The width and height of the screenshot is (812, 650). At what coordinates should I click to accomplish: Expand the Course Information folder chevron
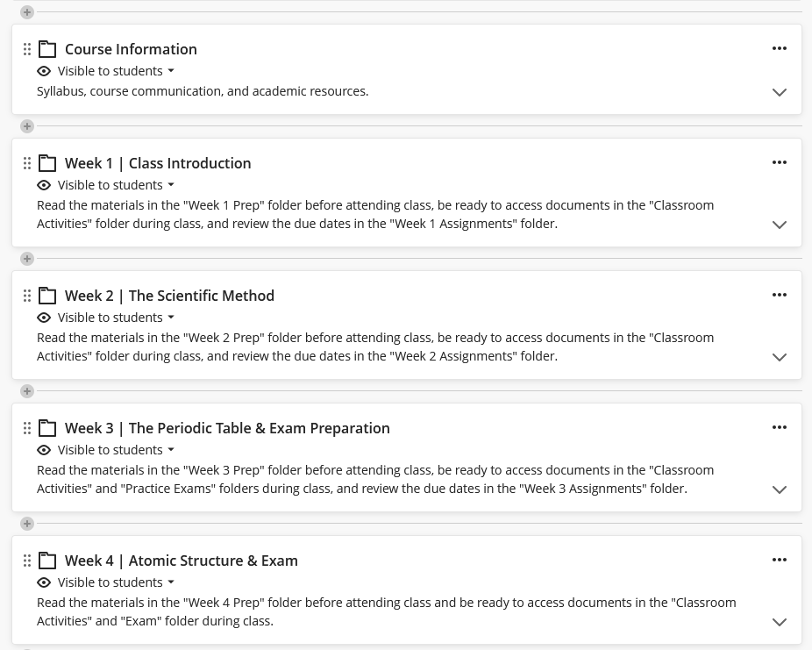click(779, 92)
